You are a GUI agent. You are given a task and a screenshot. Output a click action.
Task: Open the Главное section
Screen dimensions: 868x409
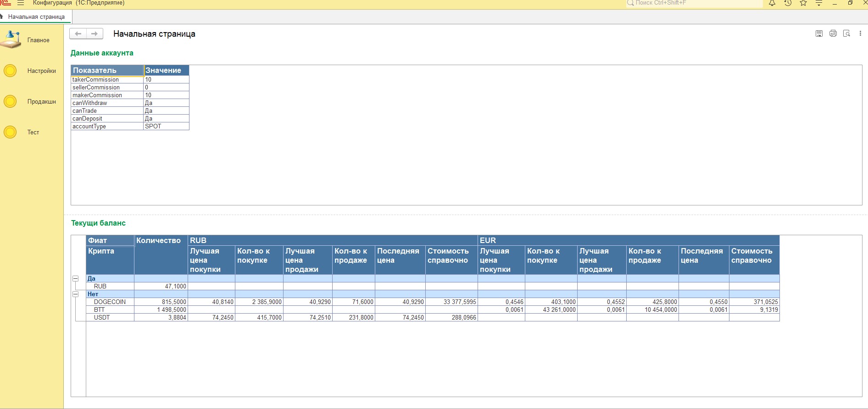pyautogui.click(x=38, y=40)
